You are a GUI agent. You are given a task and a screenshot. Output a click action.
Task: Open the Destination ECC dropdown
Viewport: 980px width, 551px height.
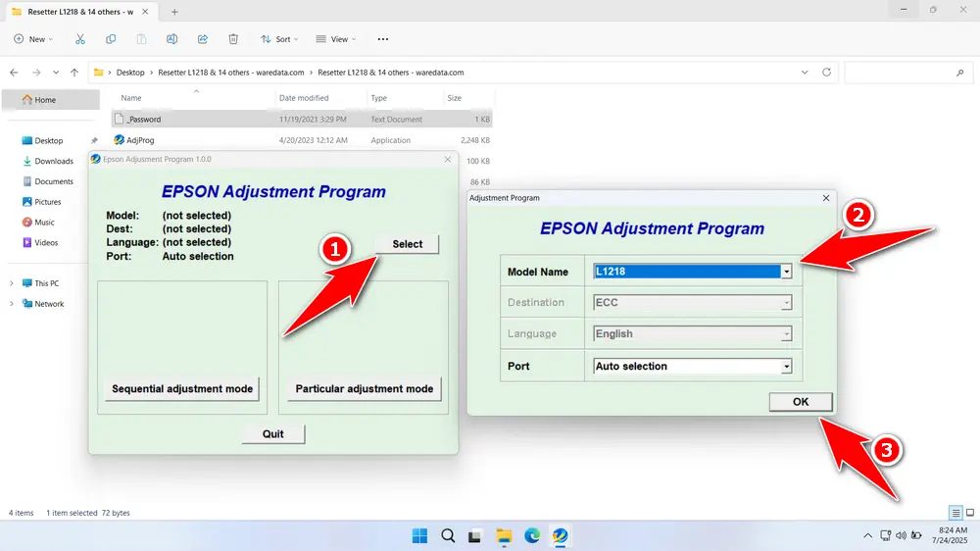point(786,303)
